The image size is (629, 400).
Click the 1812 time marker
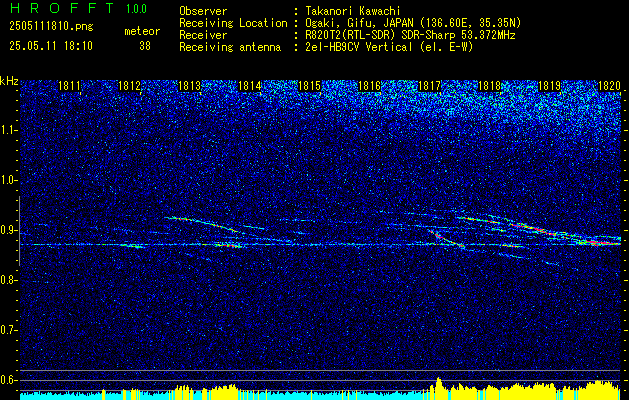[129, 86]
